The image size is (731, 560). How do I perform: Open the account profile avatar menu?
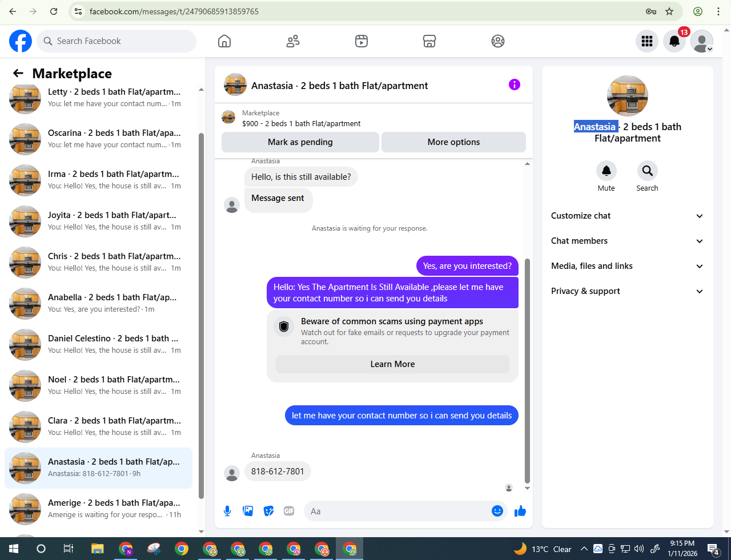pos(702,41)
